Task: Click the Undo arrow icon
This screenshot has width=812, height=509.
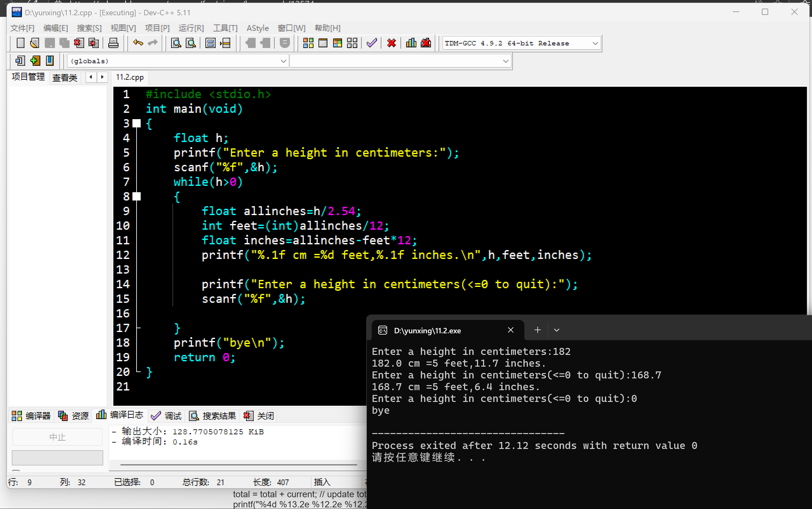Action: [x=138, y=43]
